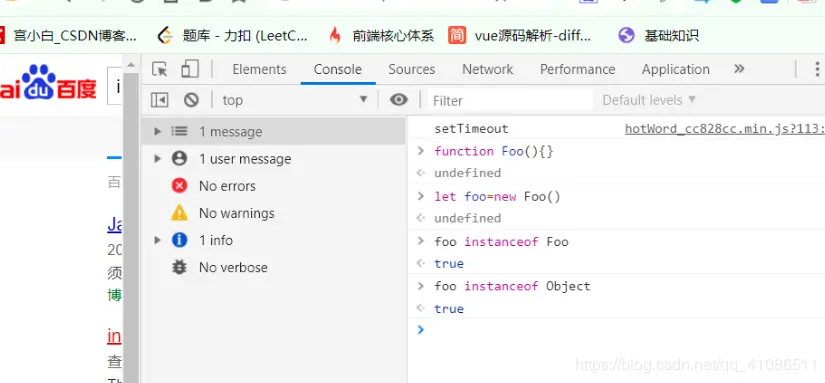Open the top context dropdown
The image size is (825, 383).
click(294, 100)
